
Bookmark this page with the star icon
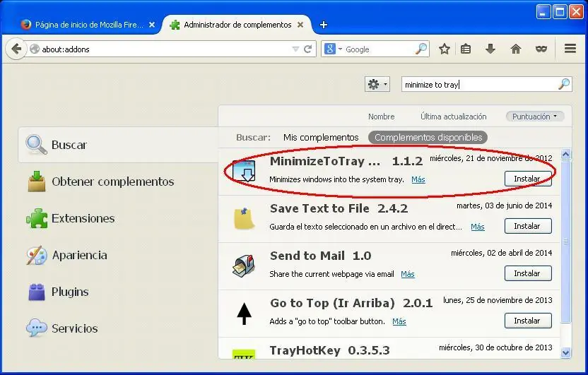tap(445, 49)
